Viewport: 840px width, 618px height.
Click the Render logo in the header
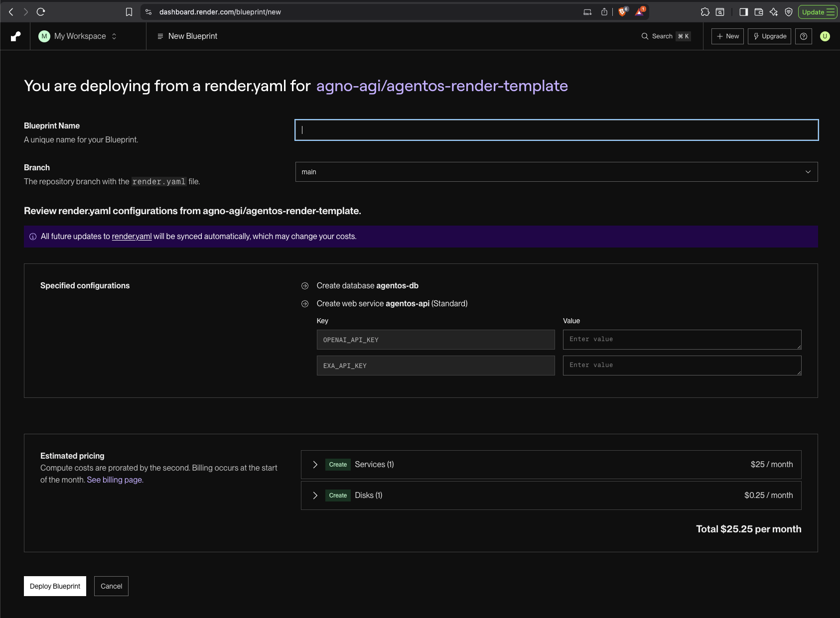15,36
